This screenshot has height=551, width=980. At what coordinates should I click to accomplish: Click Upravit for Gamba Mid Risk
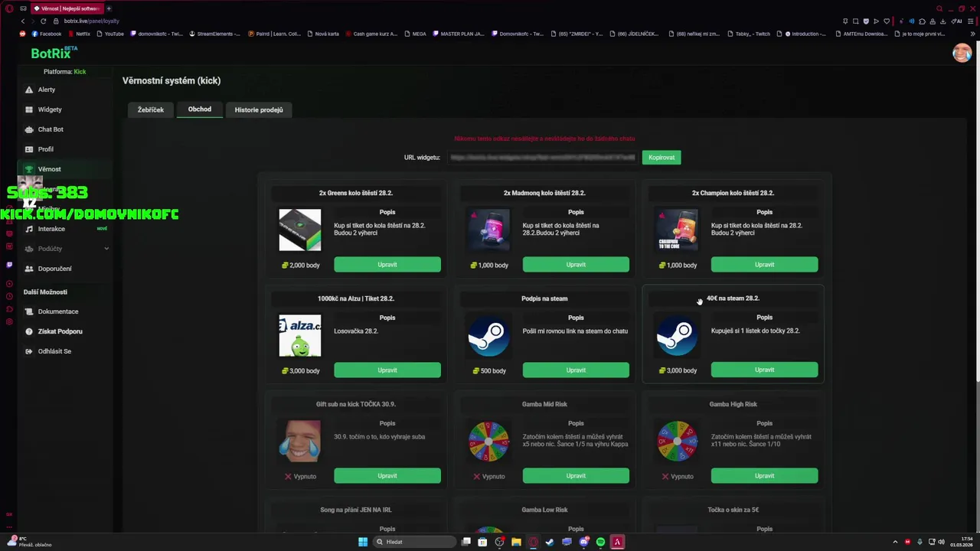point(576,476)
